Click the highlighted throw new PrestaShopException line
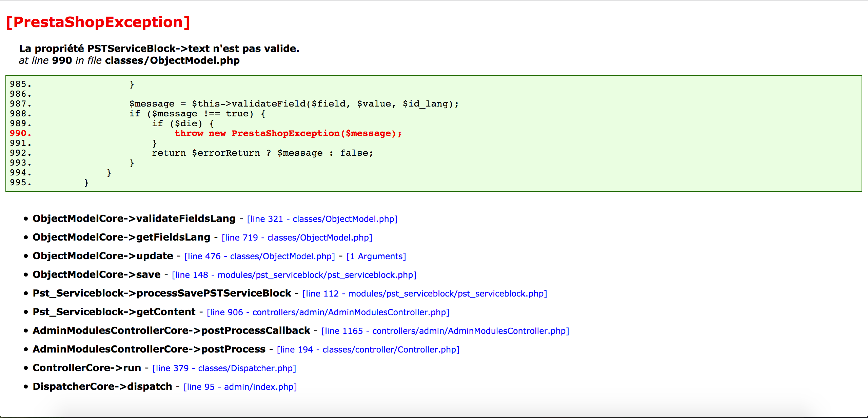This screenshot has width=868, height=418. [x=288, y=133]
